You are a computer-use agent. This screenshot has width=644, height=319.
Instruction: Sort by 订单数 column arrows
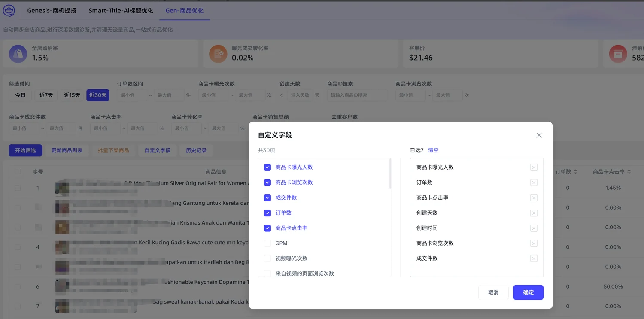575,172
